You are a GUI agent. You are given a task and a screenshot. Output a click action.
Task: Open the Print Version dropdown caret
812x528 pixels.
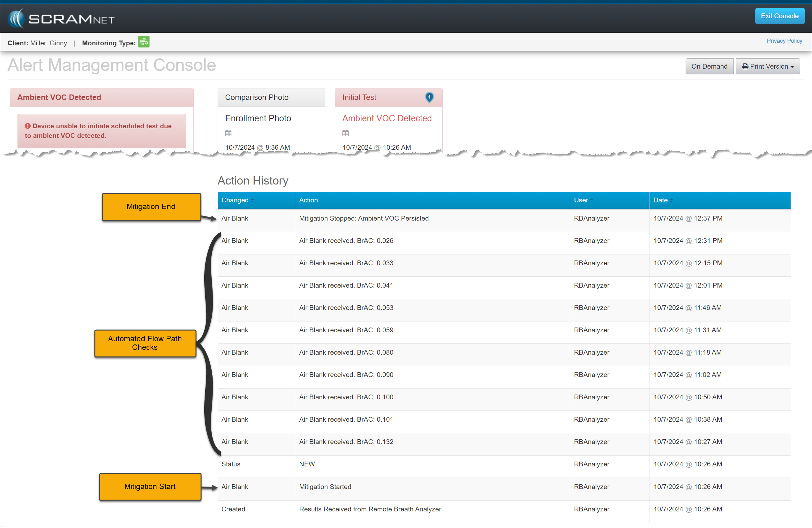pyautogui.click(x=792, y=67)
